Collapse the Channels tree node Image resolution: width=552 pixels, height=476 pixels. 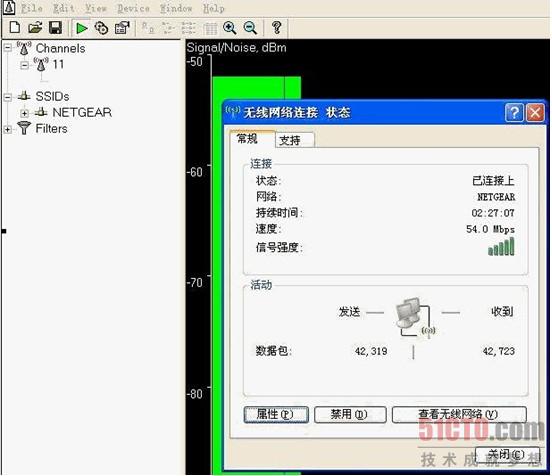click(x=8, y=48)
